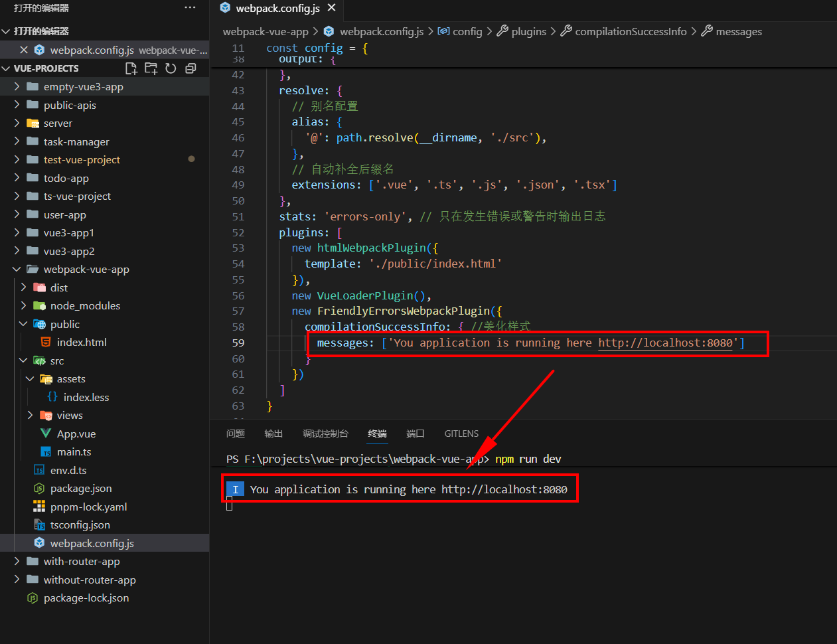Open the http://localhost:8080 link in the code
The height and width of the screenshot is (644, 837).
point(665,343)
